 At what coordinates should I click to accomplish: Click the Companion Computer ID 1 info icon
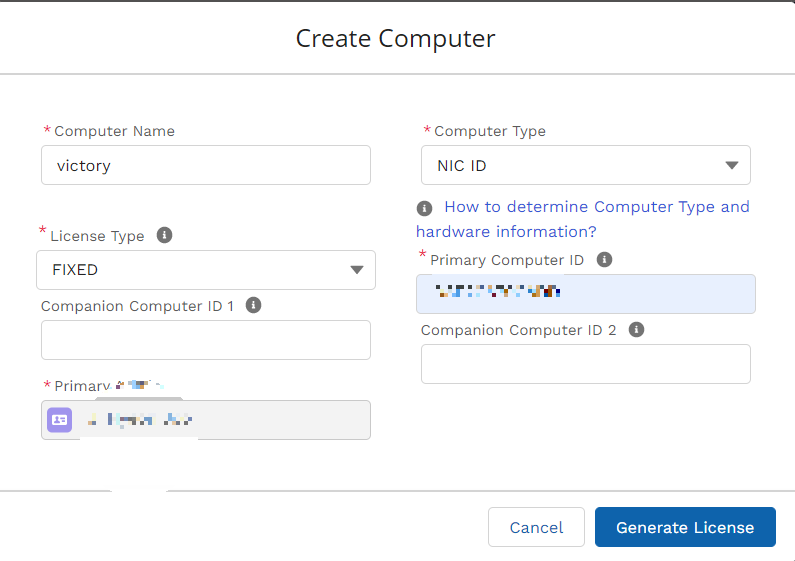coord(254,305)
